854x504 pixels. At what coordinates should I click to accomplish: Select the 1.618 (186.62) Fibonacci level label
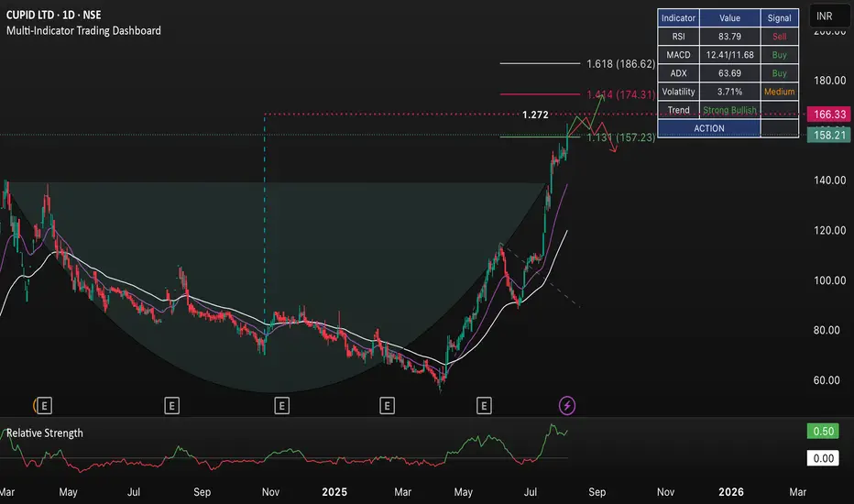point(621,64)
